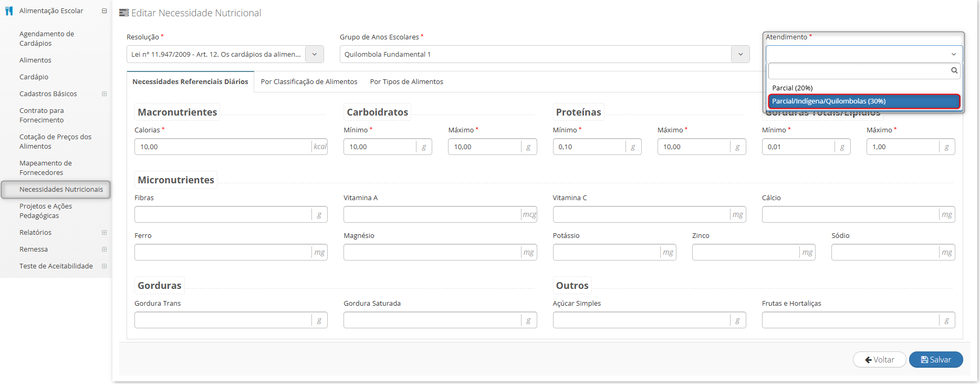
Task: Click the Micronutrientes section heading
Action: coord(176,180)
